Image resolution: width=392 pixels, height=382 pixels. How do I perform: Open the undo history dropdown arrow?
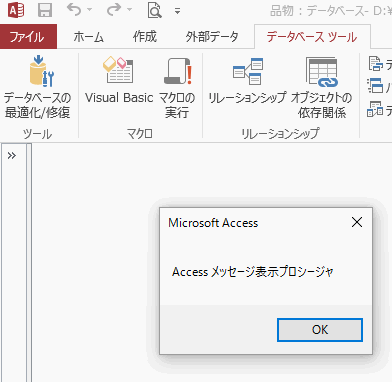click(90, 10)
